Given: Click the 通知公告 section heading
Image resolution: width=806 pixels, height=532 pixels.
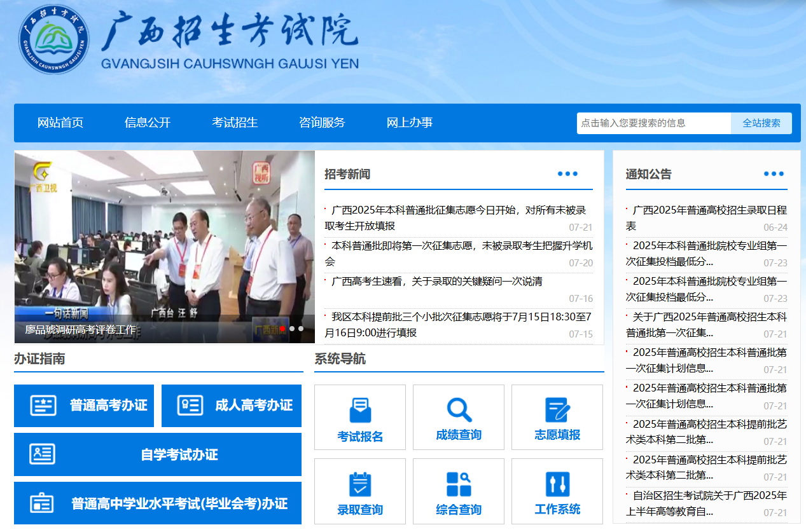Looking at the screenshot, I should coord(649,174).
